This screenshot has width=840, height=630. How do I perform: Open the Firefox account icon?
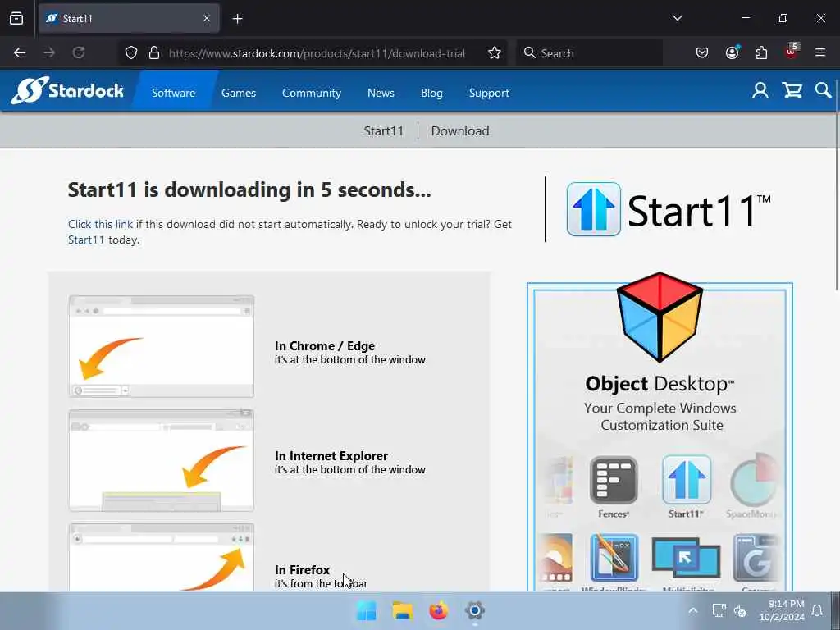(732, 52)
